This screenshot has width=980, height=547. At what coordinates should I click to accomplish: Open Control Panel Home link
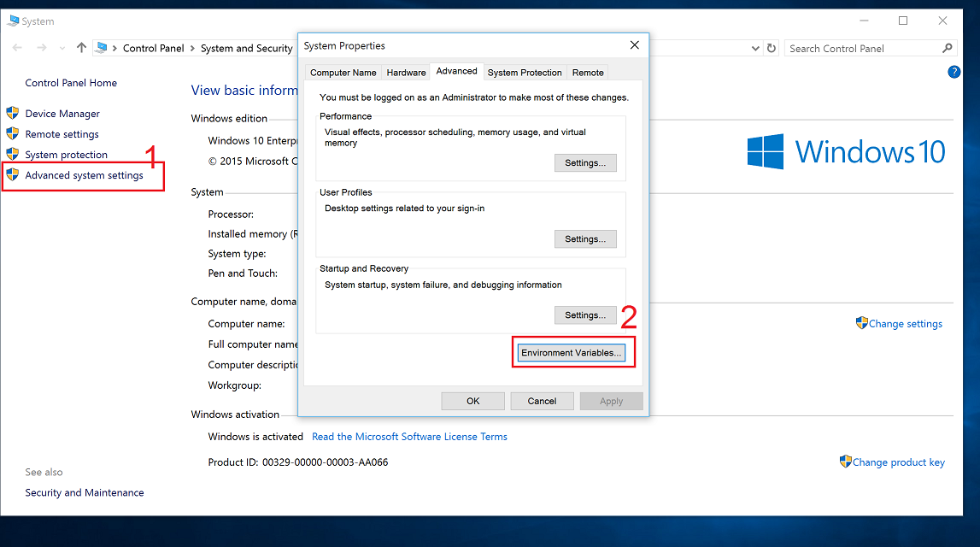71,83
